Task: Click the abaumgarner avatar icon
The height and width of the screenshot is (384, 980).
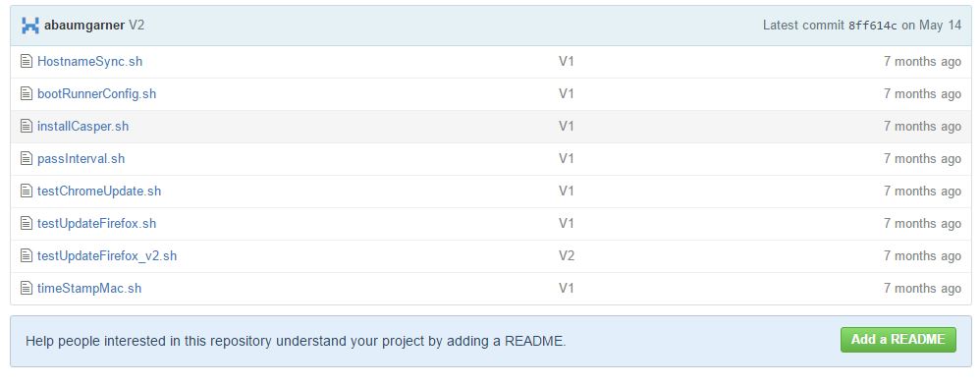Action: pos(30,26)
